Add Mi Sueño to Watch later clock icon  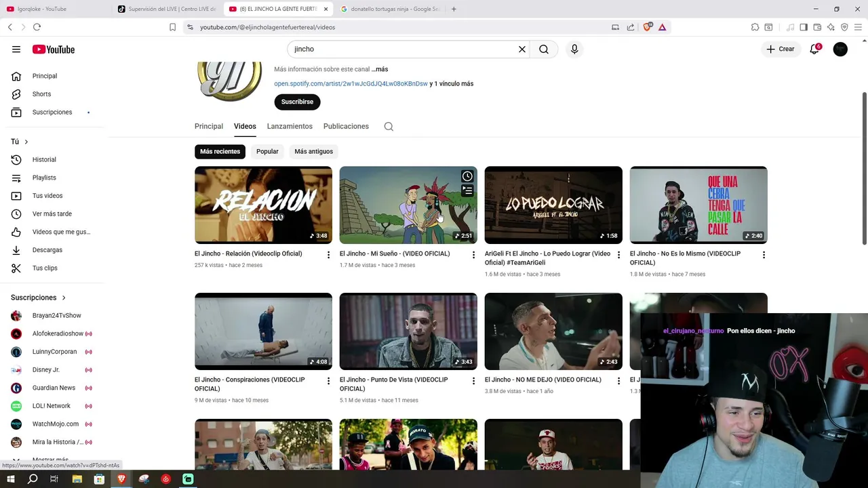(467, 176)
